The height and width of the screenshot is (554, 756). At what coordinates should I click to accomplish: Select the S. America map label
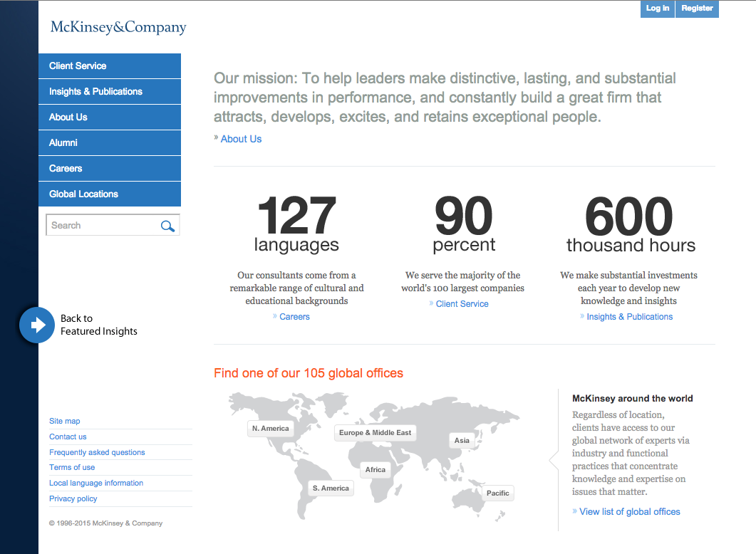point(331,488)
